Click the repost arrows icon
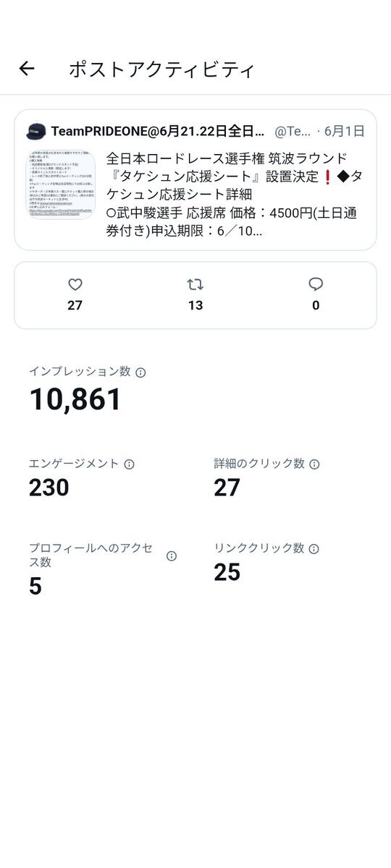Viewport: 391px width, 868px height. 195,284
